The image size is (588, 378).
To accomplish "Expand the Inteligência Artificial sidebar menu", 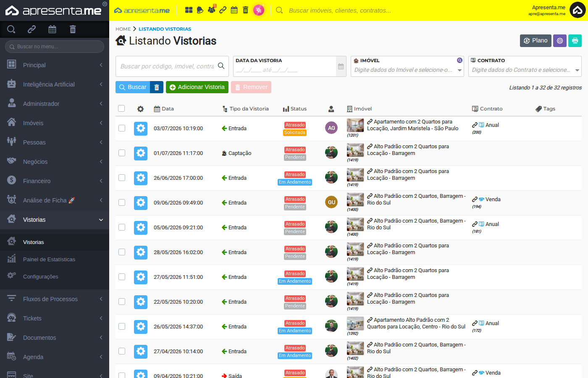I will point(55,84).
